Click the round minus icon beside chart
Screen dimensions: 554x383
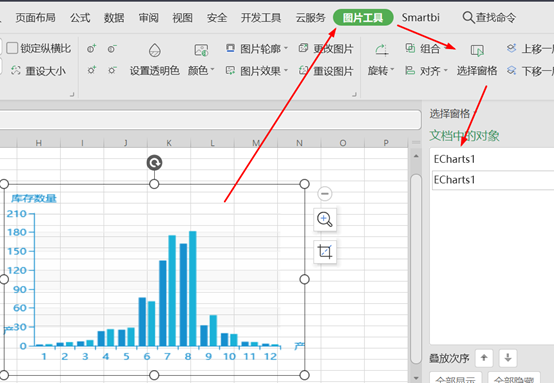coord(325,193)
